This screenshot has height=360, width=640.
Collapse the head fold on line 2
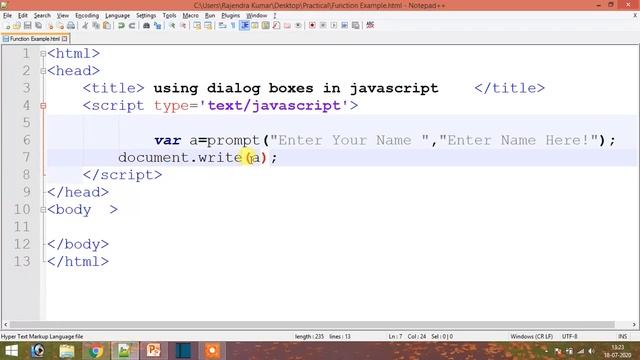[43, 71]
